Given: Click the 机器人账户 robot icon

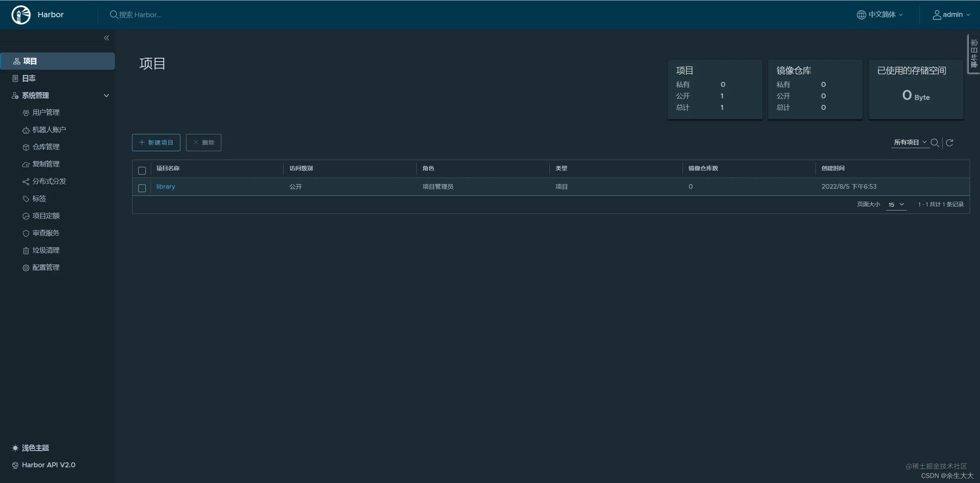Looking at the screenshot, I should click(26, 130).
